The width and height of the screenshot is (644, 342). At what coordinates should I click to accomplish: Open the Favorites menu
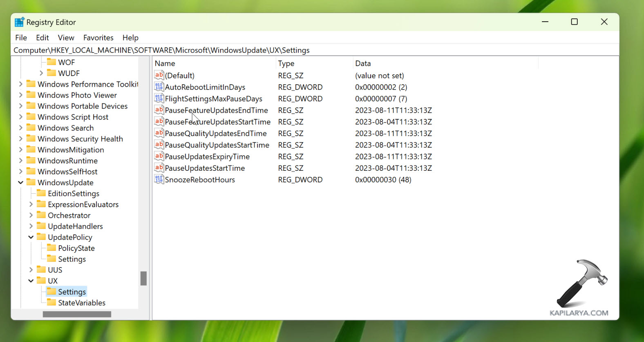pyautogui.click(x=98, y=38)
